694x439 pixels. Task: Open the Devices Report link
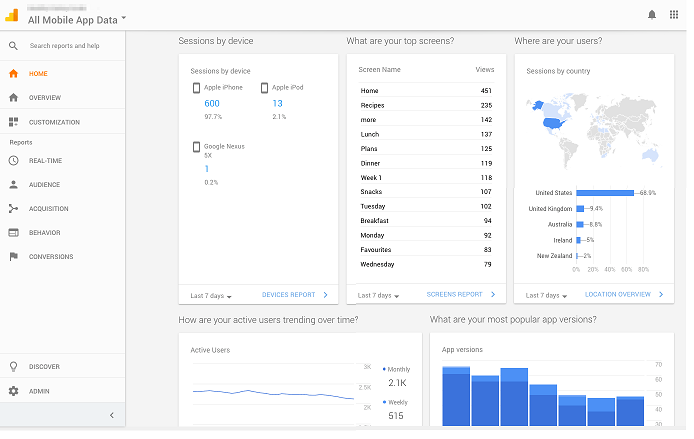pos(289,295)
